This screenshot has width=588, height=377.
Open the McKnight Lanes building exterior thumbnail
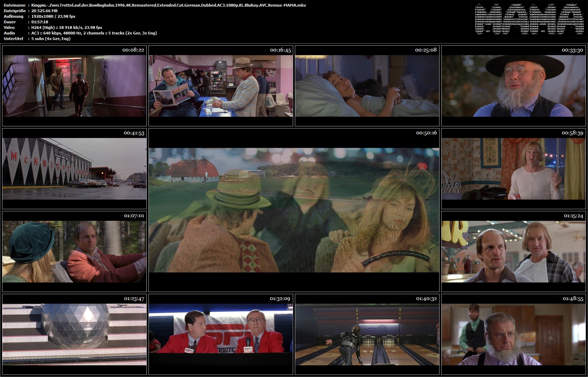(74, 168)
